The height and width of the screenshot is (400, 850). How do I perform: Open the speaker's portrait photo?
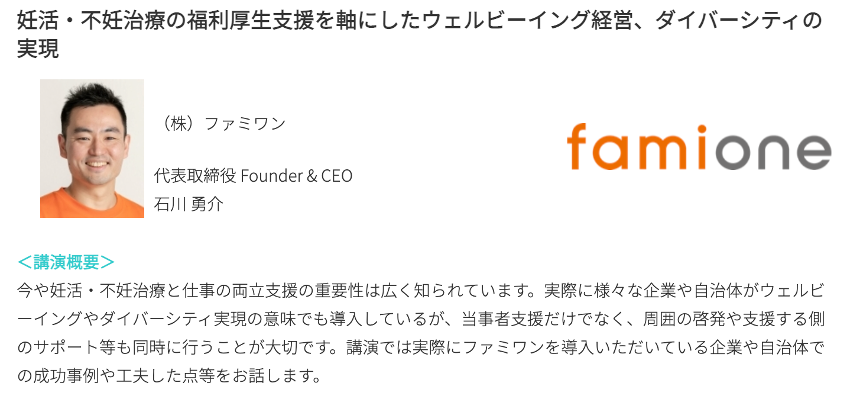(92, 148)
